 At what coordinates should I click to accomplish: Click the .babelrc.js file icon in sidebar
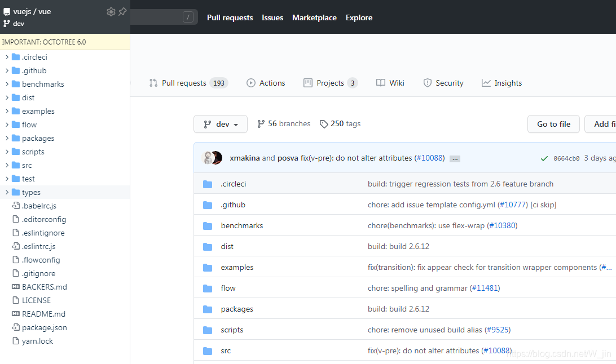click(16, 206)
